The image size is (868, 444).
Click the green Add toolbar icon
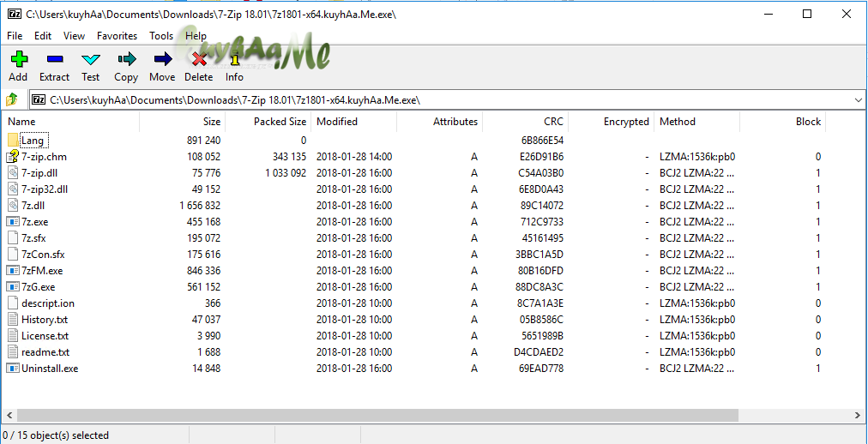pos(18,59)
